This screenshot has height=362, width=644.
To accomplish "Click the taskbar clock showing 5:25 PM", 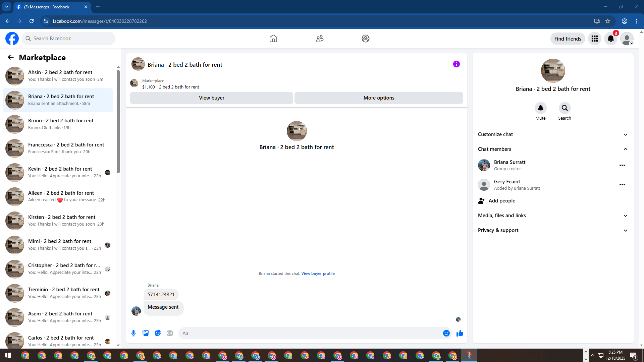I will pos(615,355).
